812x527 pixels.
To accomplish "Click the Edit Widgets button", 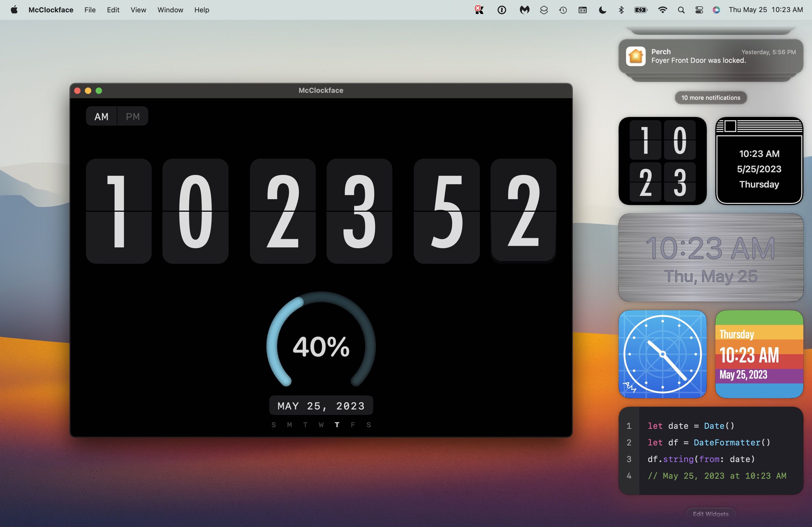I will pyautogui.click(x=711, y=514).
